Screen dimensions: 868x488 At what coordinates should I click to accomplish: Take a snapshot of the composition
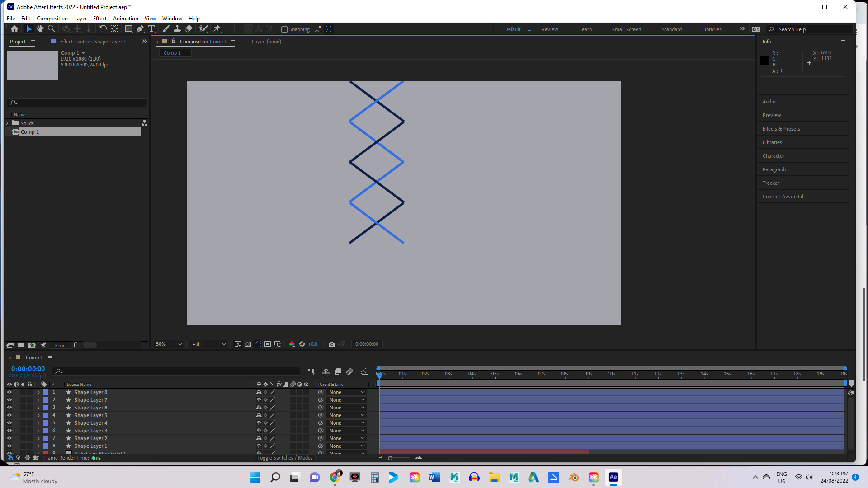tap(332, 344)
